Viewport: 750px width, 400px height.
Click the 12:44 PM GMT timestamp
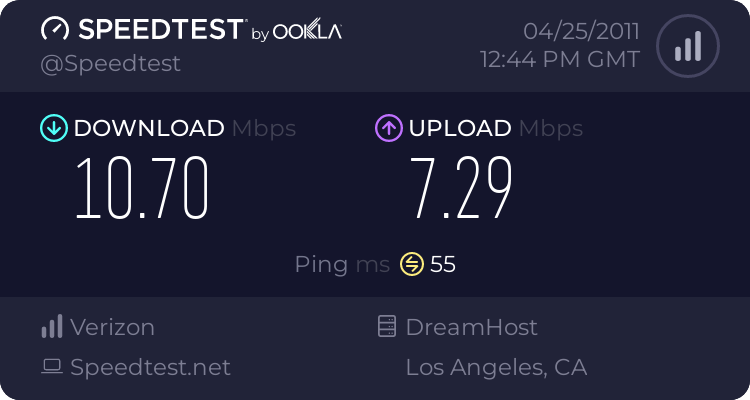coord(560,60)
